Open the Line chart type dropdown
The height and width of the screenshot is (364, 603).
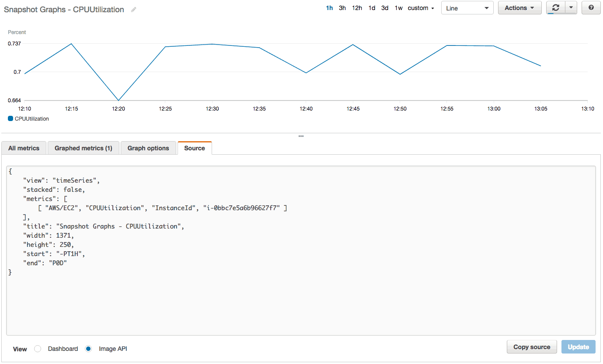click(467, 7)
